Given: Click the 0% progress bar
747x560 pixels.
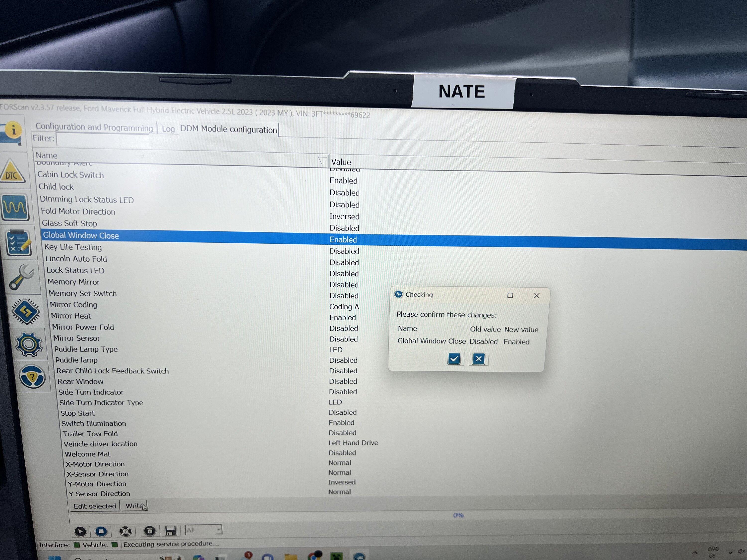Looking at the screenshot, I should pyautogui.click(x=458, y=515).
